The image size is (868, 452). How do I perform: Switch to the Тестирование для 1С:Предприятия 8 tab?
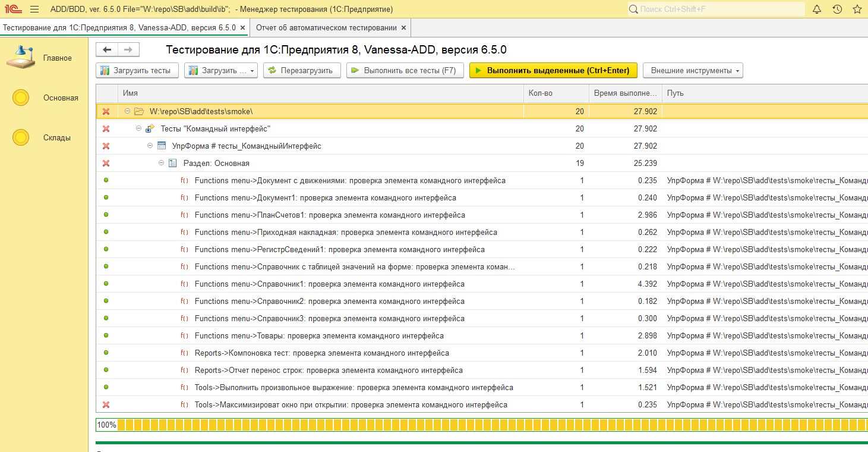tap(119, 27)
